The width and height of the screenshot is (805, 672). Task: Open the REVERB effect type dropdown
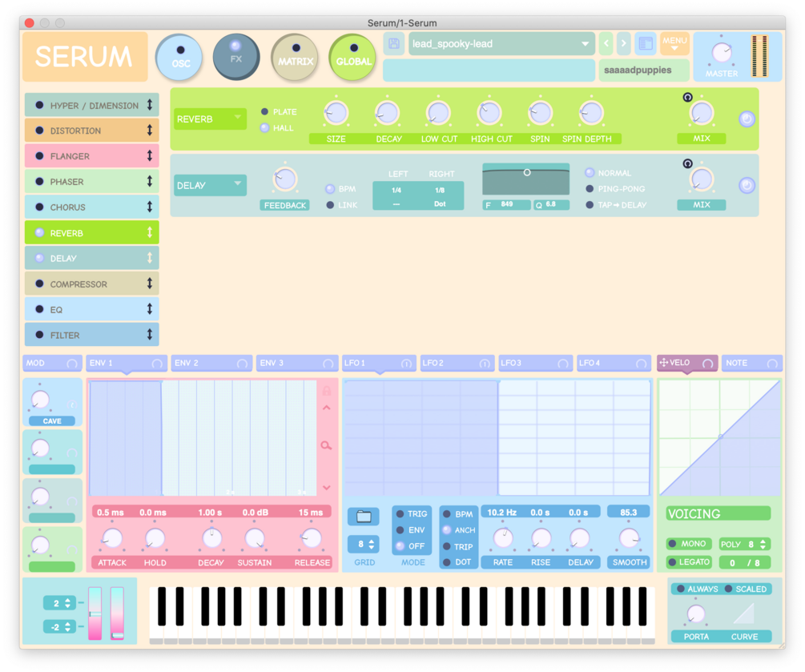pos(210,119)
